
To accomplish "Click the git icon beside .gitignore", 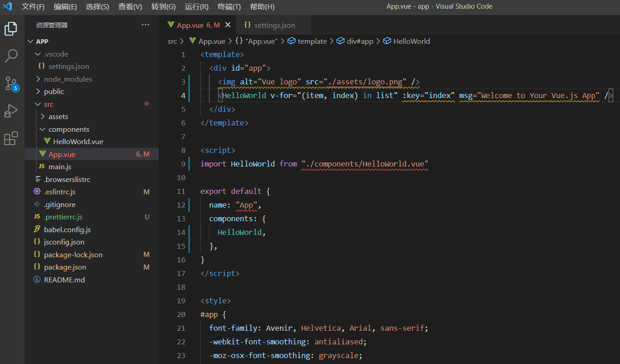I will click(37, 204).
